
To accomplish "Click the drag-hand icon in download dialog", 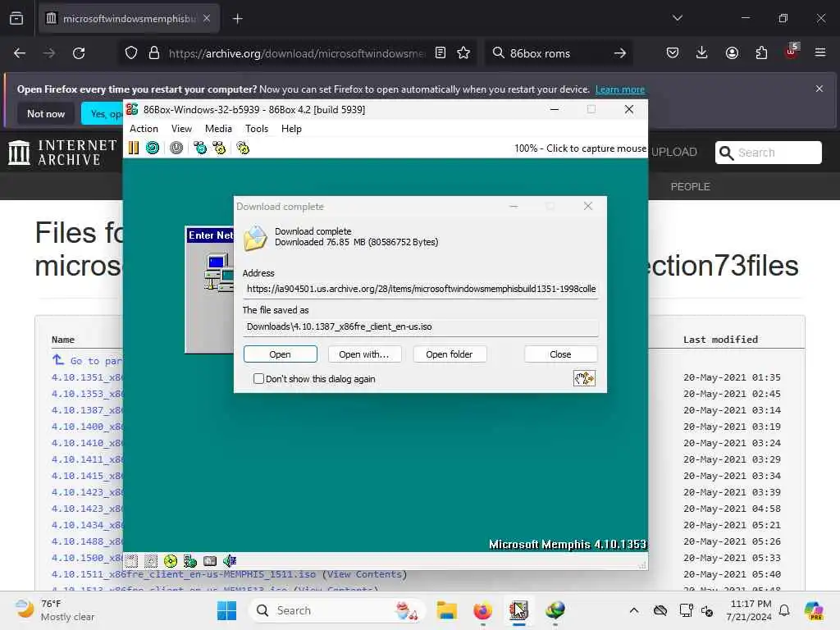I will (x=584, y=378).
